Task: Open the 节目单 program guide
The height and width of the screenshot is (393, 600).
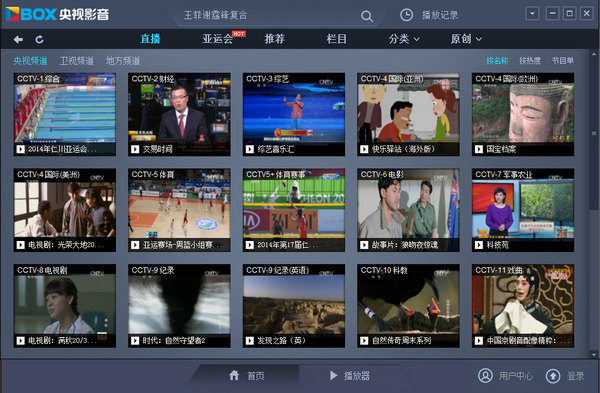Action: [x=562, y=60]
